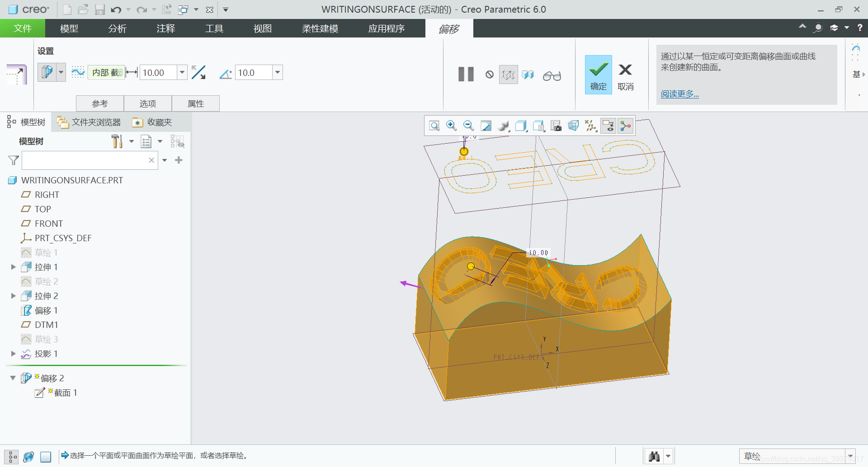Image resolution: width=868 pixels, height=467 pixels.
Task: Cancel the offset with 取消
Action: point(626,76)
